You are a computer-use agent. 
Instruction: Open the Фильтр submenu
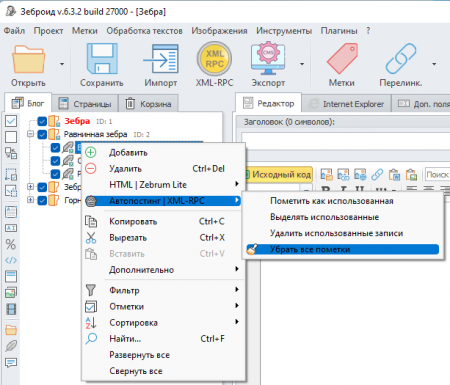(x=162, y=290)
